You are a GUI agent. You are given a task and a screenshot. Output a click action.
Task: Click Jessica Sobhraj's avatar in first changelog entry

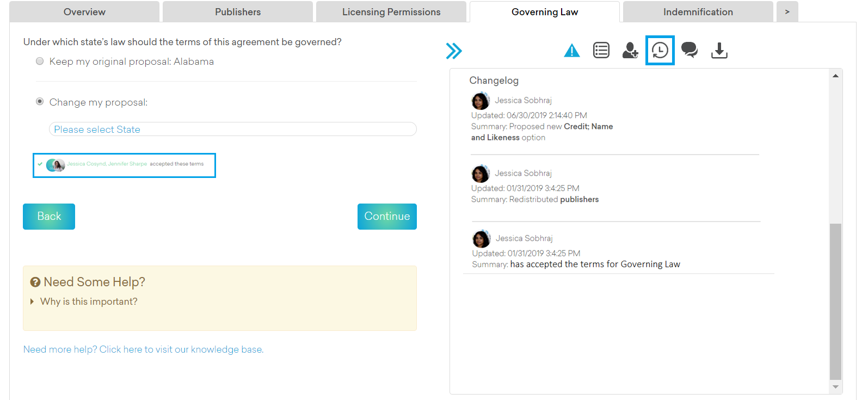480,101
